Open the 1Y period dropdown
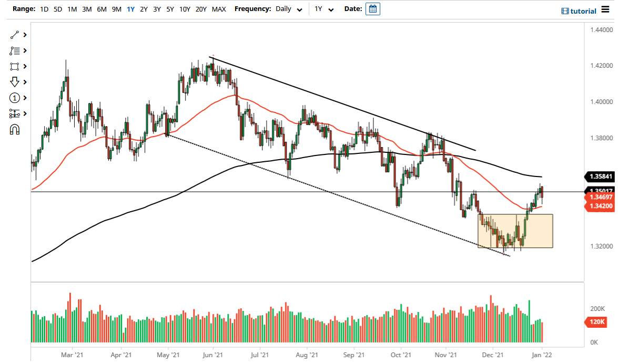Viewport: 618px width, 364px height. 325,9
